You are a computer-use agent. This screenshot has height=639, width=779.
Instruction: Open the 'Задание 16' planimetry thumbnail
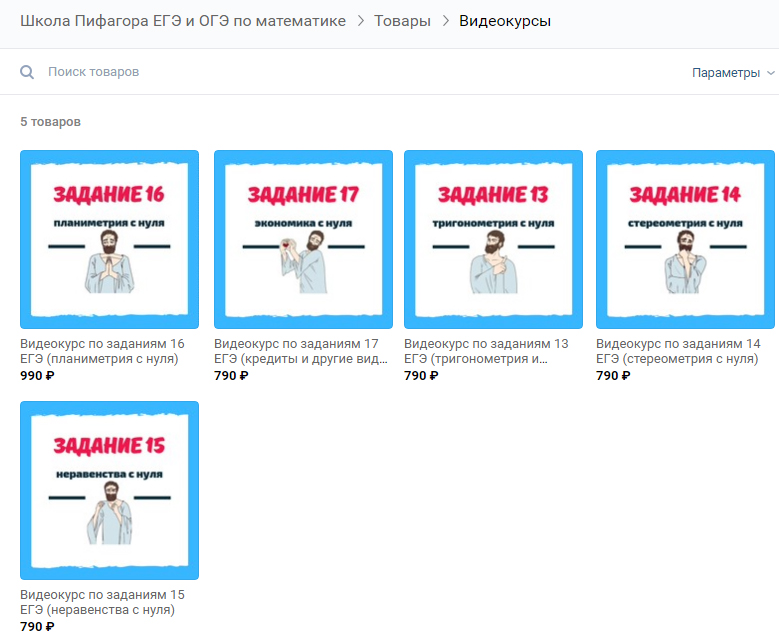click(109, 240)
